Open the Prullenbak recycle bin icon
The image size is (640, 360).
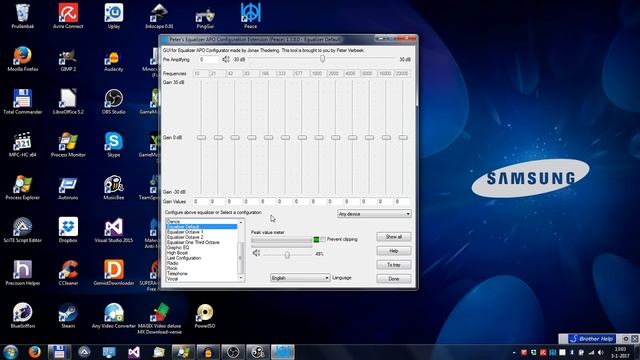tap(22, 16)
